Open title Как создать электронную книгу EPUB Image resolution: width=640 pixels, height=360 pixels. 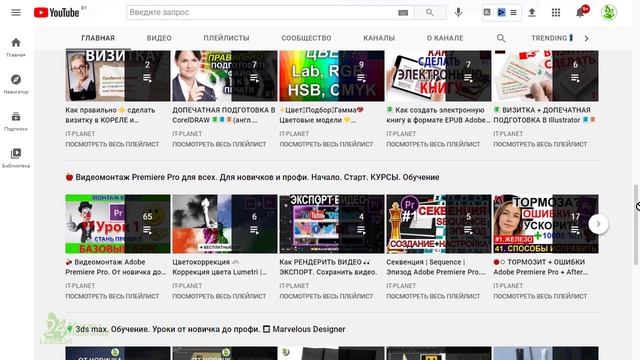[x=438, y=115]
